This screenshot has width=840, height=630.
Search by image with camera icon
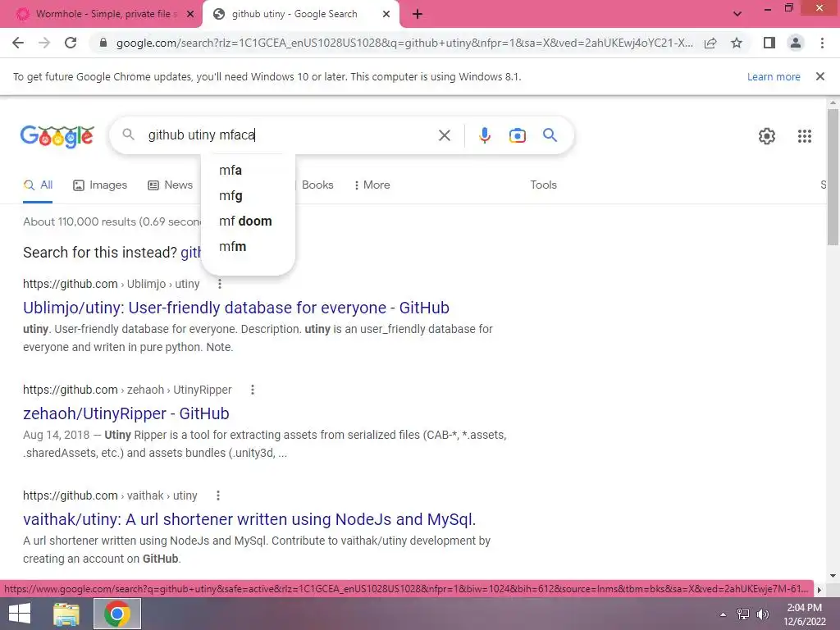[517, 135]
